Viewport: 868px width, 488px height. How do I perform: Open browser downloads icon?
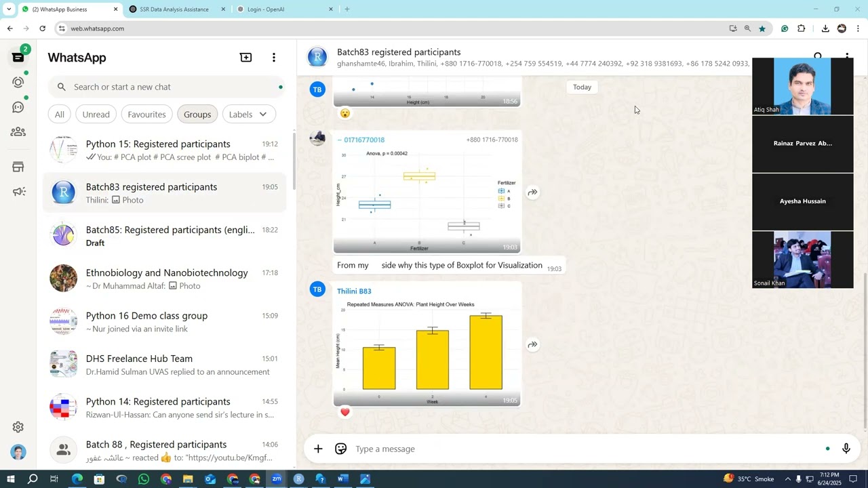(825, 28)
